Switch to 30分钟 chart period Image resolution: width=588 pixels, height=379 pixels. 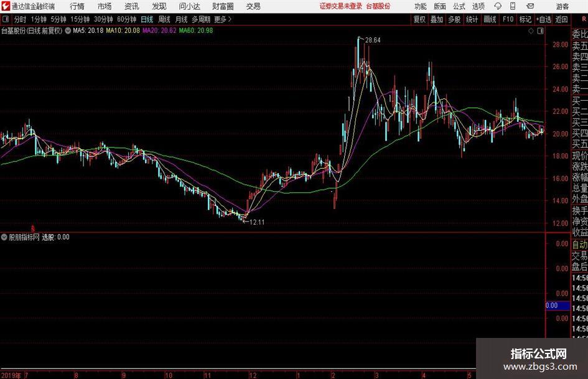tap(103, 19)
